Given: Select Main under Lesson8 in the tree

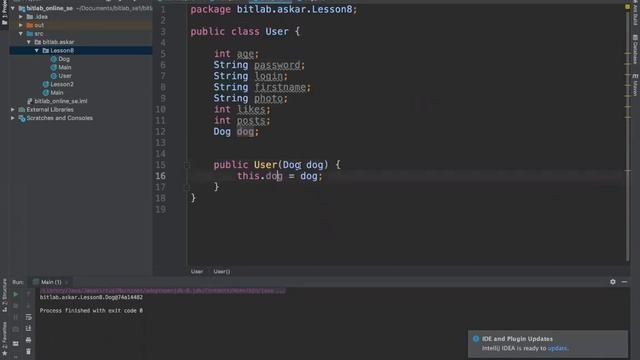Looking at the screenshot, I should pos(64,67).
